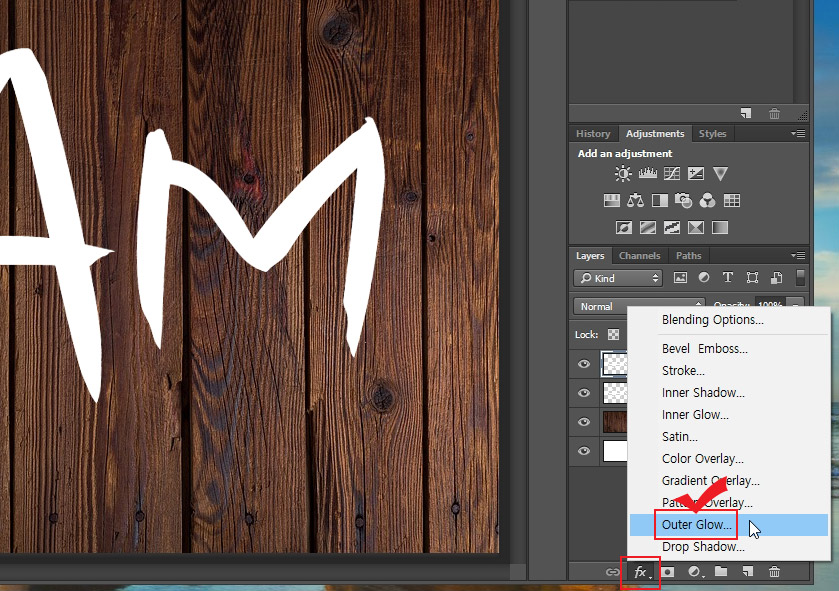Add a Curves adjustment layer
Image resolution: width=839 pixels, height=591 pixels.
(x=672, y=174)
